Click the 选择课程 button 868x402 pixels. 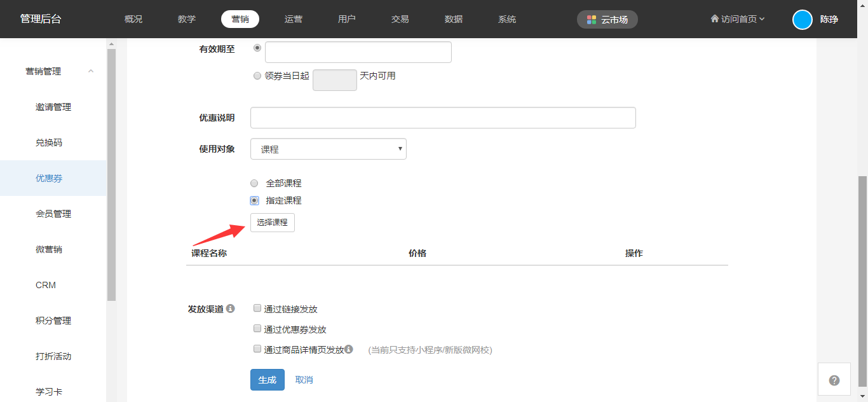[272, 223]
